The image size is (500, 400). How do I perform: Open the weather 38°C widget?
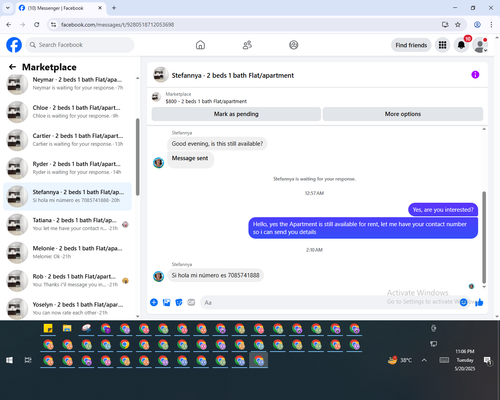pyautogui.click(x=400, y=360)
